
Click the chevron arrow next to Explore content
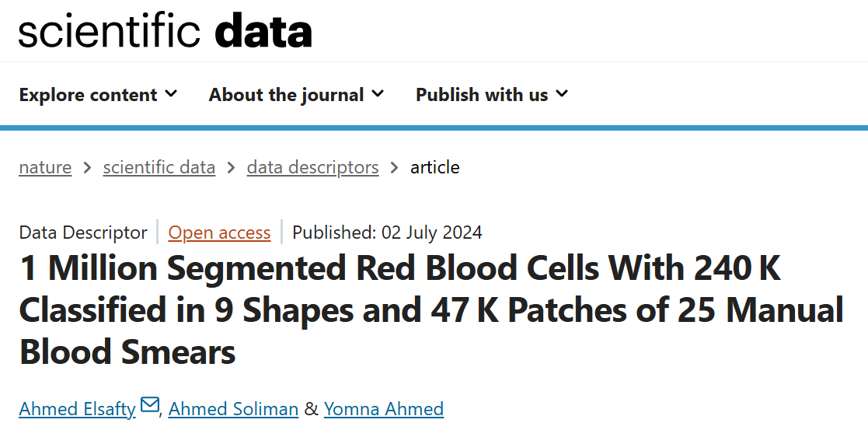click(171, 94)
